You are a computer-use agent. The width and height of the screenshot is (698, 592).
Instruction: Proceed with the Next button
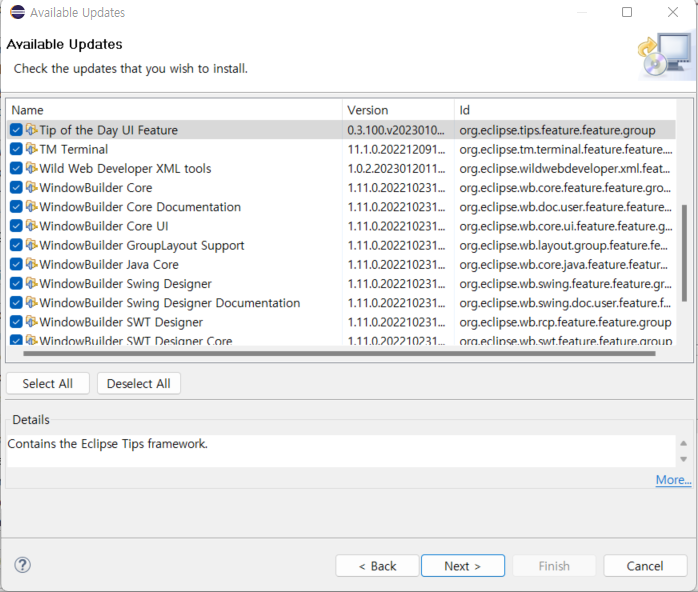463,566
